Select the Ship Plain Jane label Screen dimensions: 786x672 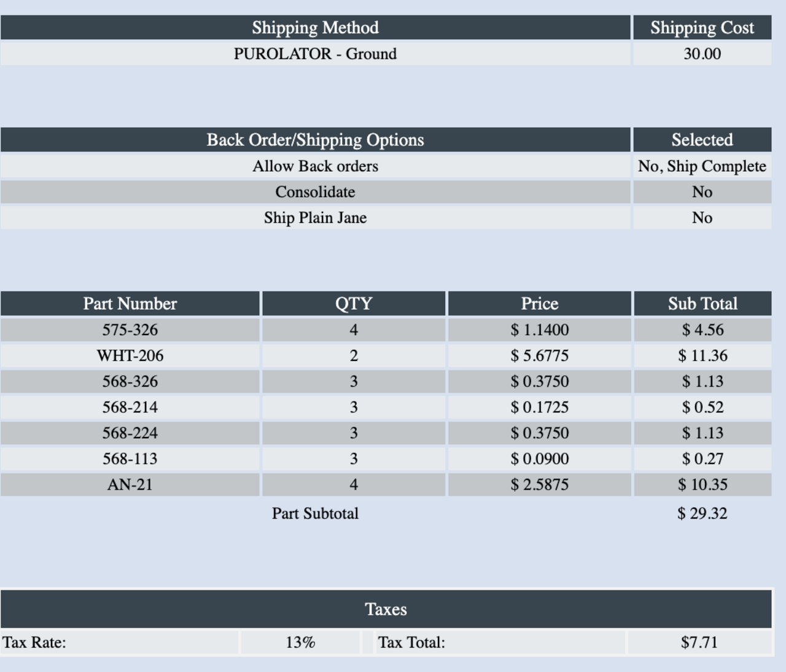[315, 218]
